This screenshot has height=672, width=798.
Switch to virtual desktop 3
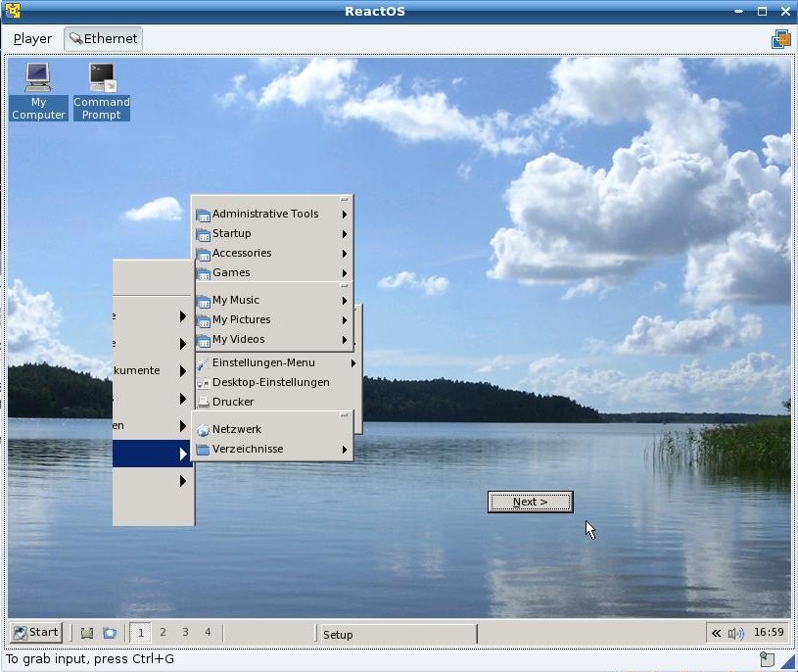tap(185, 632)
